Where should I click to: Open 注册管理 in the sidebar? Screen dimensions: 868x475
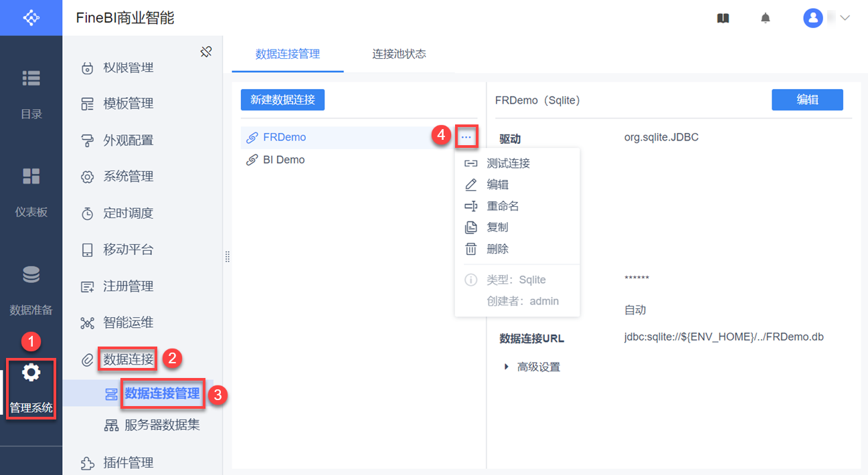tap(128, 286)
